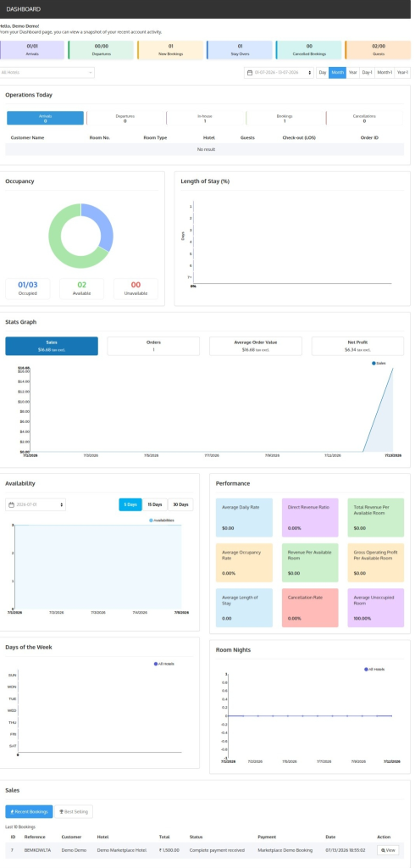The height and width of the screenshot is (868, 415).
Task: Select the Month range button
Action: (338, 73)
